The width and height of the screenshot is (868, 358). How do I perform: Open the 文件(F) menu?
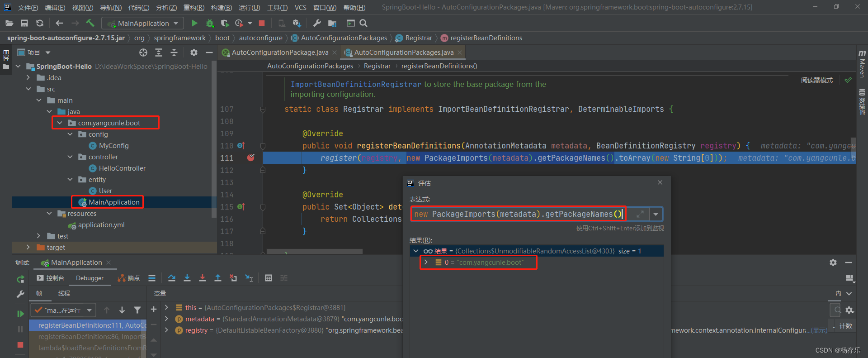[x=28, y=7]
